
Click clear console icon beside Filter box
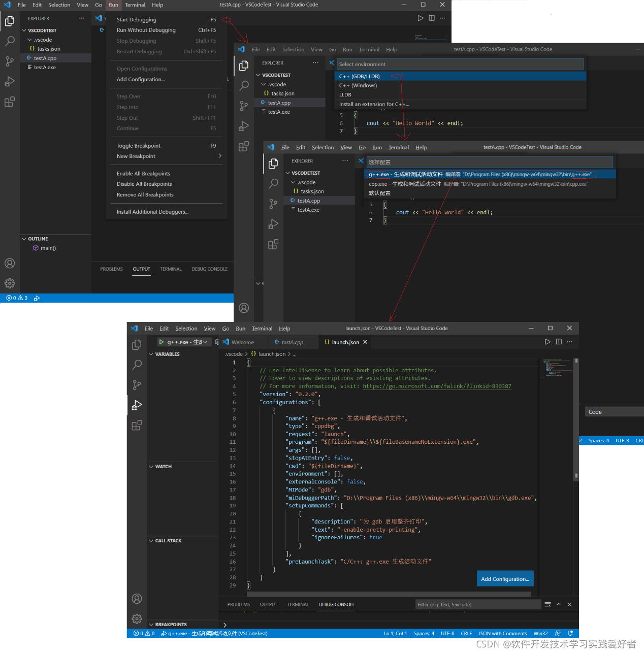548,604
